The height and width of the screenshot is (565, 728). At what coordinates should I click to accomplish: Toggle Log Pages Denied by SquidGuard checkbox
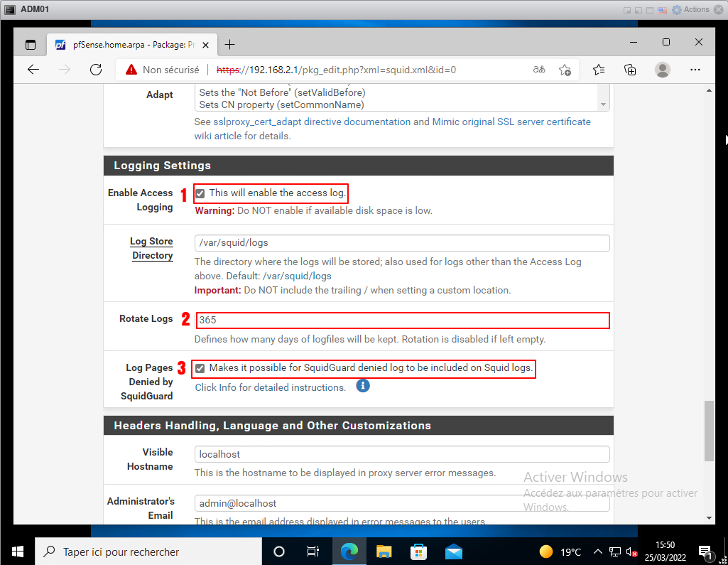pyautogui.click(x=200, y=368)
